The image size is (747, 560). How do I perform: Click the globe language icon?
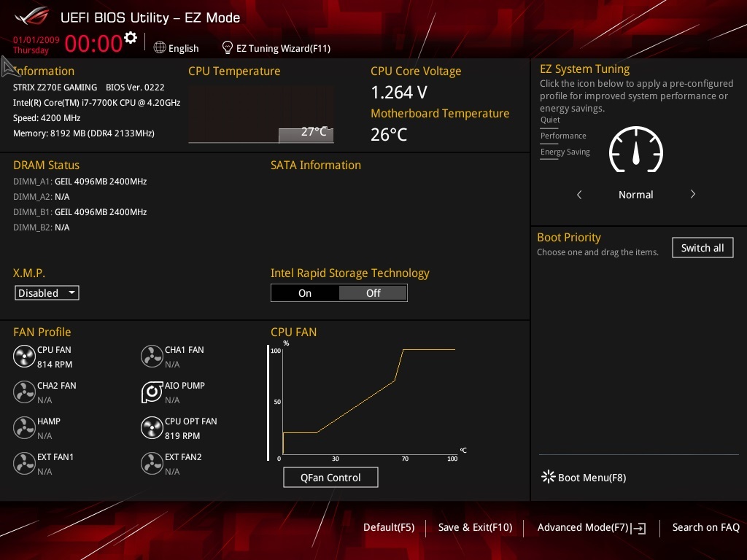click(x=160, y=47)
